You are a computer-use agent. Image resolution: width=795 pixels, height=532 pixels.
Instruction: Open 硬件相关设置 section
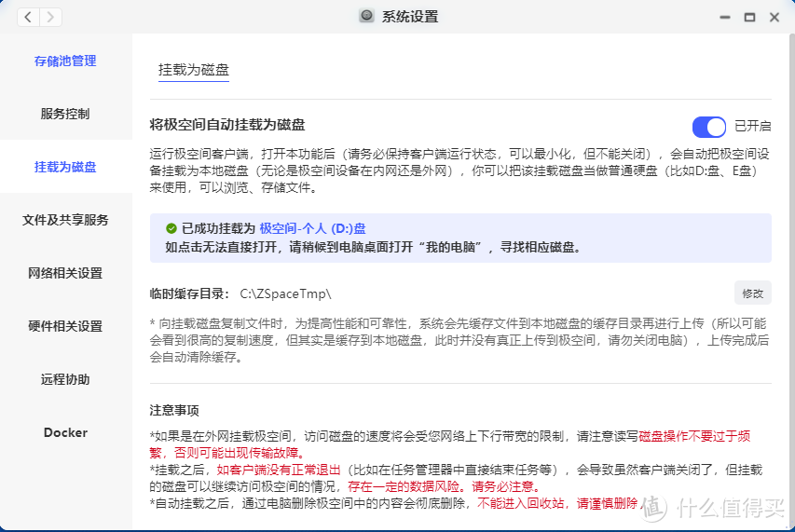(x=65, y=326)
